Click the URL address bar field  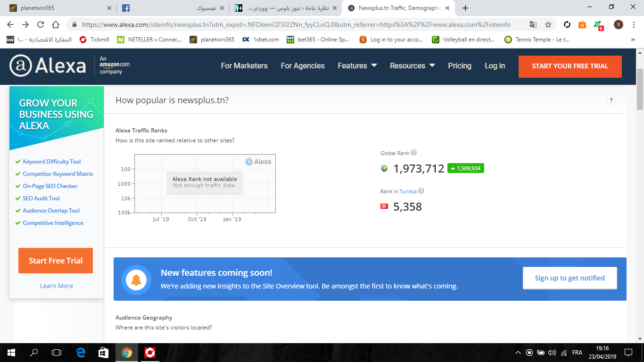point(297,25)
